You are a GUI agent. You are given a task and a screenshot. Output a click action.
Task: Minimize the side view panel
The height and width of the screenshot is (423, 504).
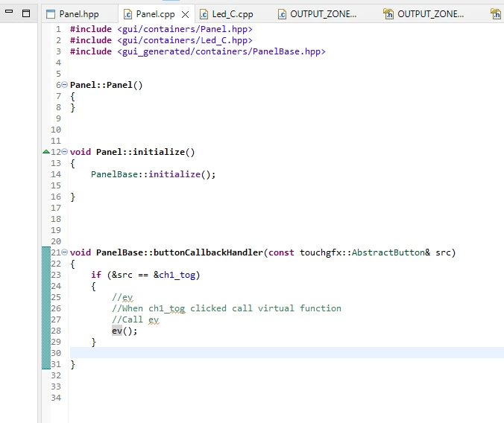(x=9, y=12)
